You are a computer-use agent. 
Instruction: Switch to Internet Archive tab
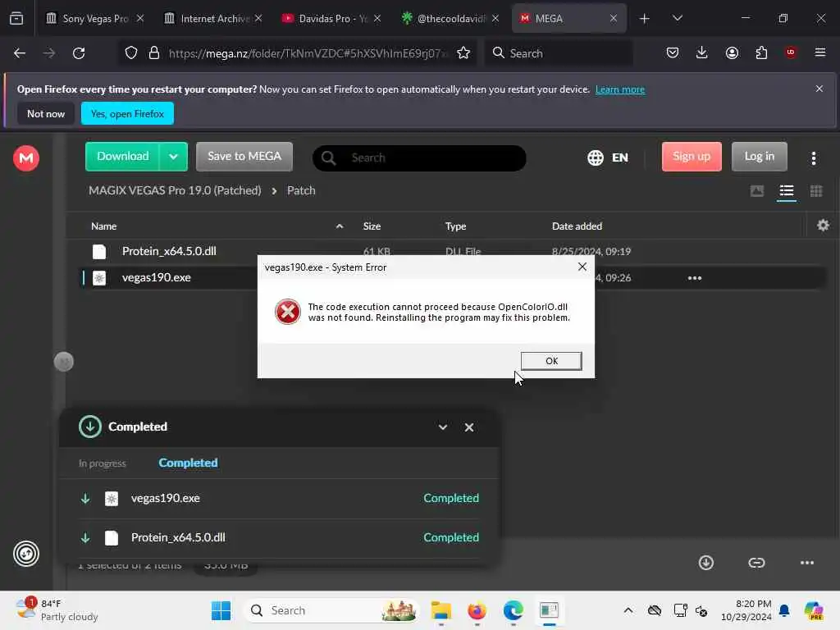pyautogui.click(x=214, y=18)
